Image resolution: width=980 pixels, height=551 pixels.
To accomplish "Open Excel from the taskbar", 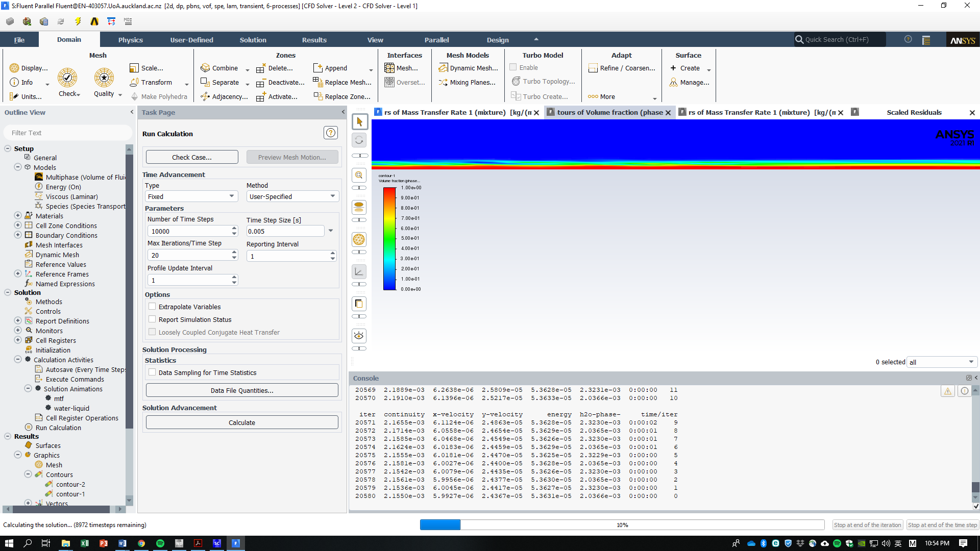I will coord(84,543).
